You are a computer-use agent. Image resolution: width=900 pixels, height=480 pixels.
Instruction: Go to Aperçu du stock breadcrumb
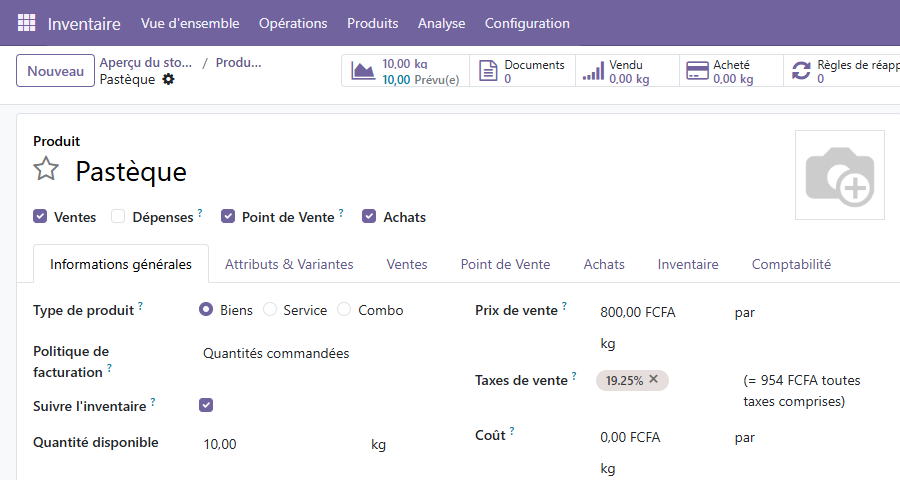coord(146,63)
